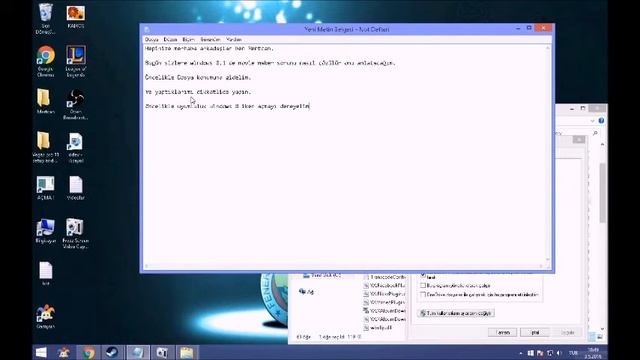Open the Recycle Bin desktop icon
The image size is (640, 360).
[45, 18]
